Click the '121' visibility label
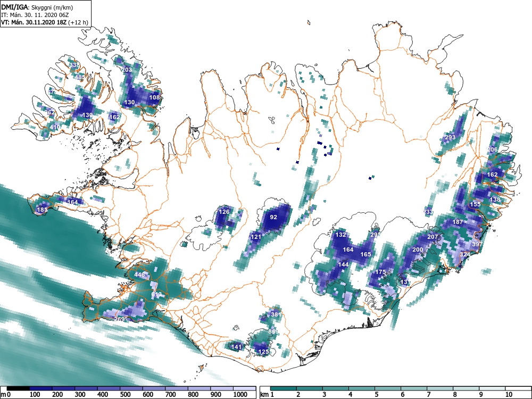Viewport: 532px width, 399px height. 256,237
